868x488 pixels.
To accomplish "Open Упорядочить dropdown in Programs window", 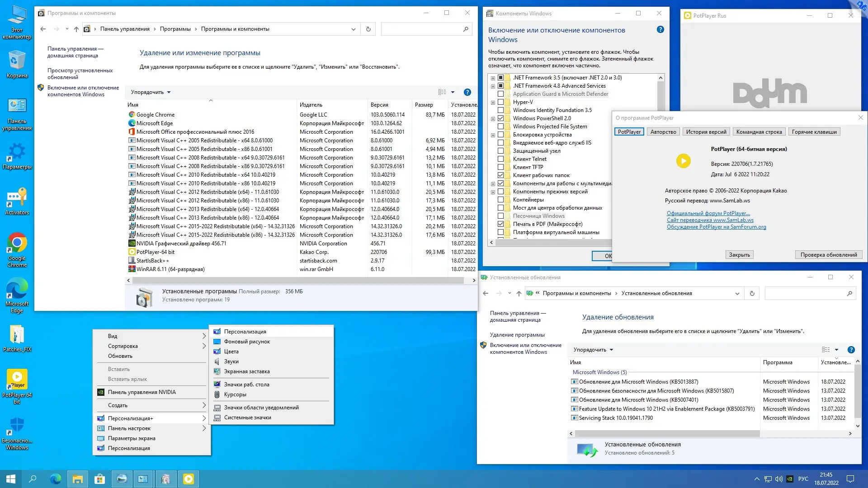I will 151,92.
